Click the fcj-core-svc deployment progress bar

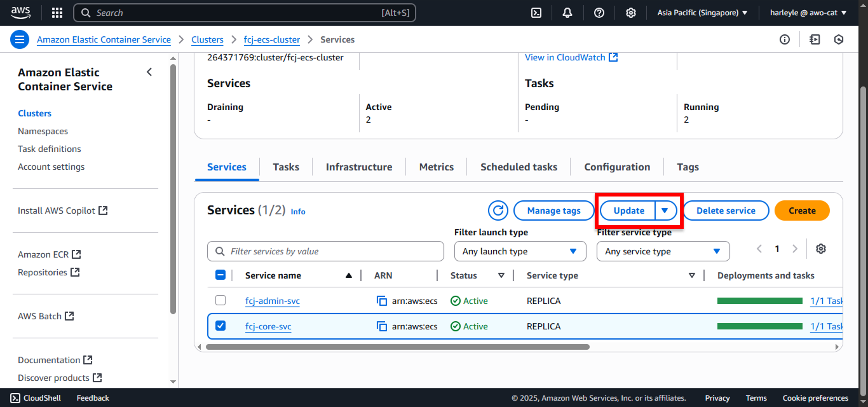(760, 326)
